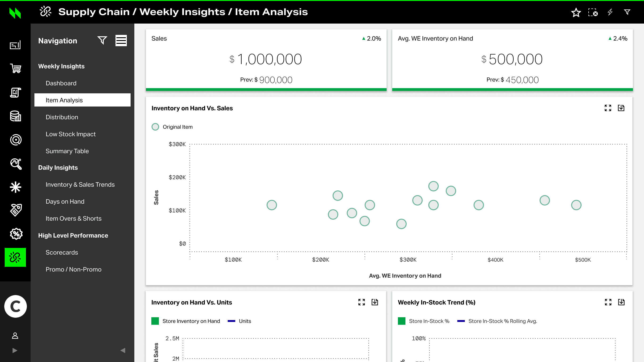Open the percent badge sidebar icon

coord(16,234)
